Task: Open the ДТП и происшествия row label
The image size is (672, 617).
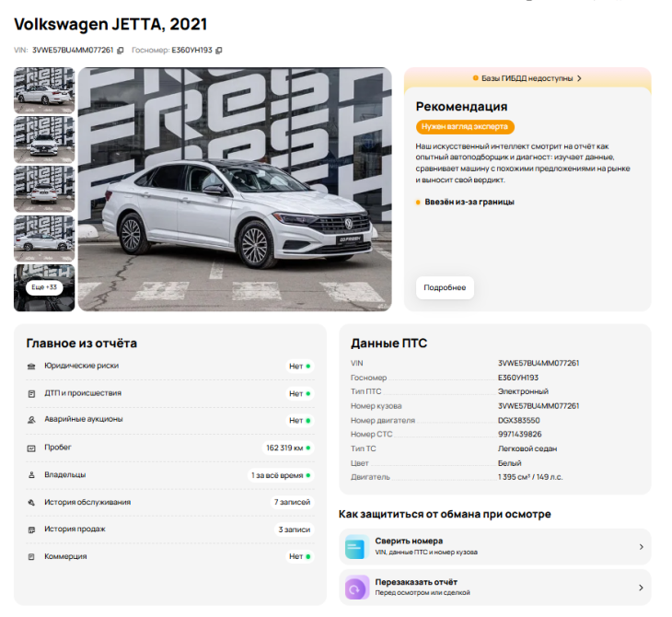Action: pos(83,393)
